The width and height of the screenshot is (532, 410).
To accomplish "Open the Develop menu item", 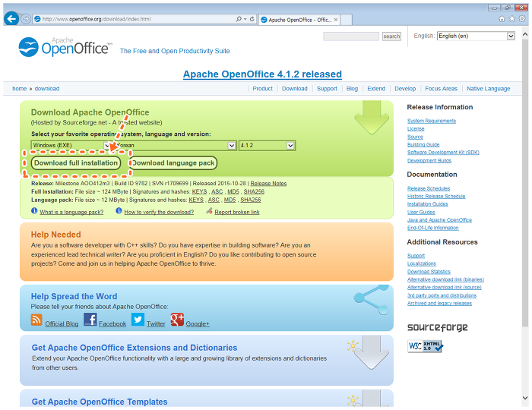I will click(x=405, y=89).
